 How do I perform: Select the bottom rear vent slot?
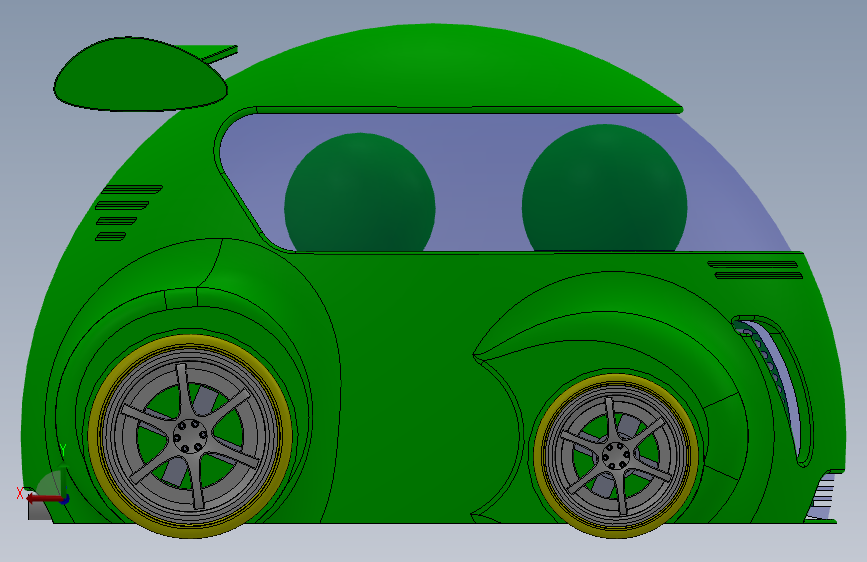click(111, 237)
